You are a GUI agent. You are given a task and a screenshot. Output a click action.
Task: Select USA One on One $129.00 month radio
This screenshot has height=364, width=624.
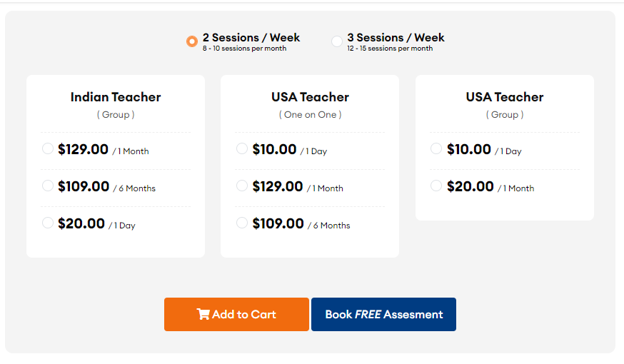pos(242,186)
